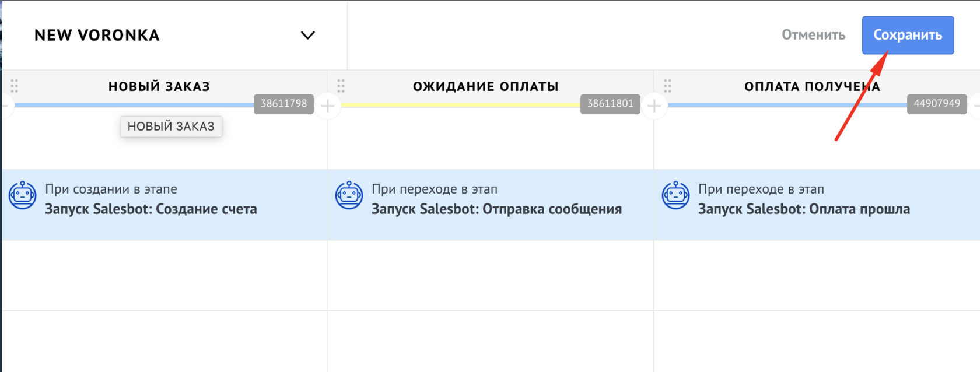Add a stage after Ожидание оплаты with plus
This screenshot has height=372, width=980.
pos(654,106)
